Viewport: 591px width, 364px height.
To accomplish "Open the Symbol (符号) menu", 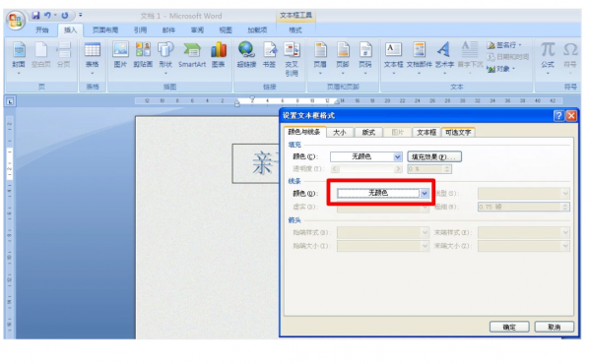I will (570, 58).
